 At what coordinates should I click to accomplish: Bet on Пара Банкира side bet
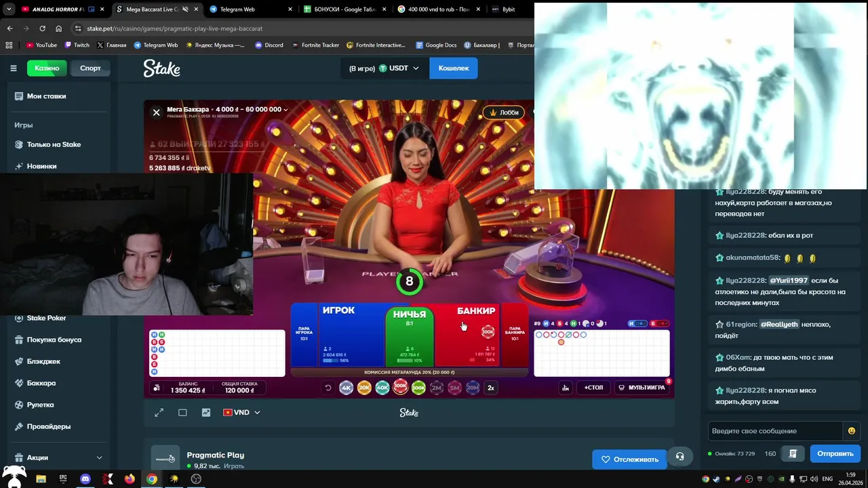tap(515, 335)
